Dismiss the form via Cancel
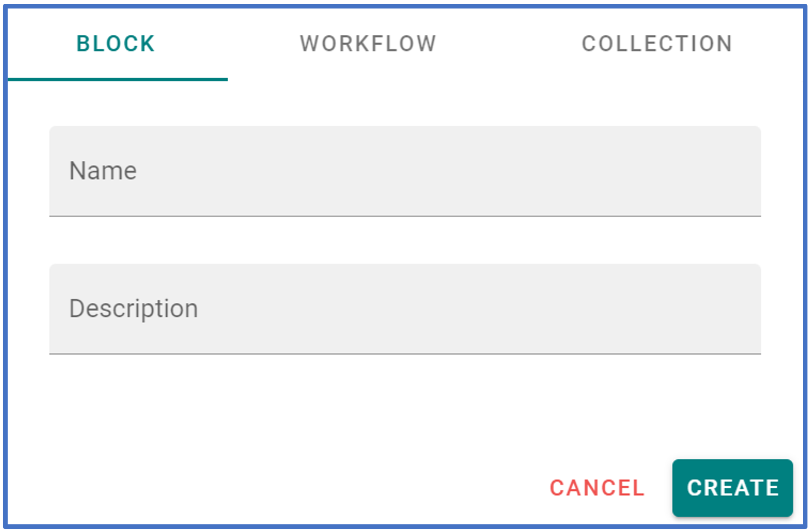The width and height of the screenshot is (810, 532). tap(597, 488)
